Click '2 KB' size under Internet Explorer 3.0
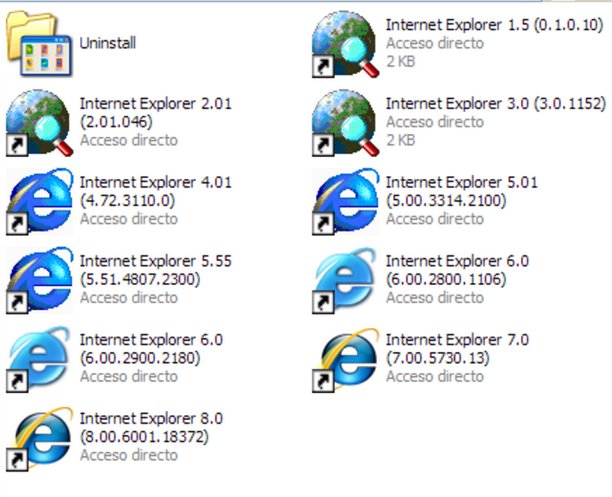This screenshot has width=612, height=497. coord(400,140)
